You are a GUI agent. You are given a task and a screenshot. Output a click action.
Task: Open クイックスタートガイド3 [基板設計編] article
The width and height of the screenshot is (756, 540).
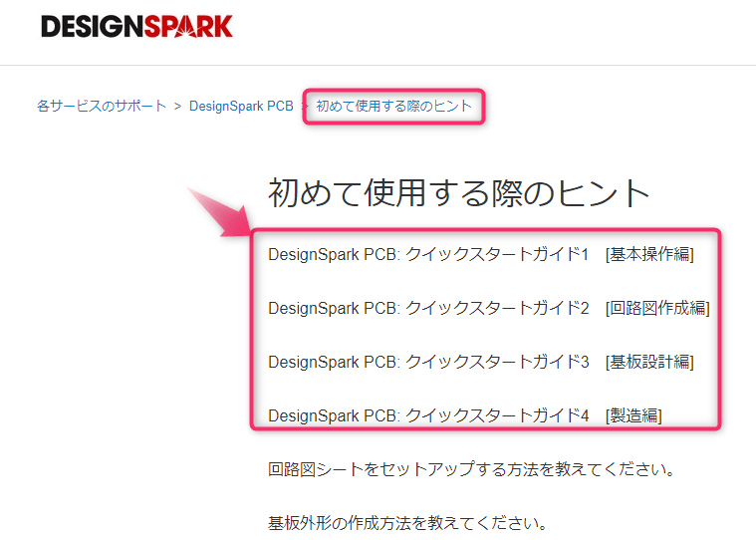(x=481, y=362)
